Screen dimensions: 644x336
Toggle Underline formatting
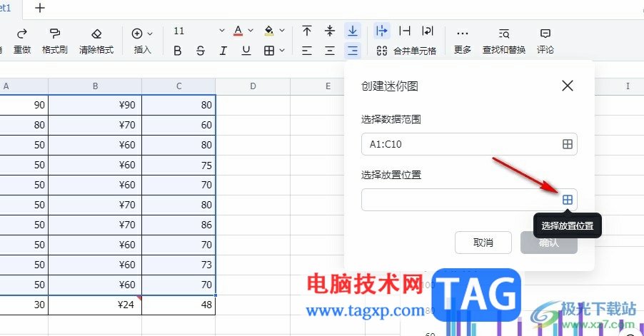[x=246, y=51]
